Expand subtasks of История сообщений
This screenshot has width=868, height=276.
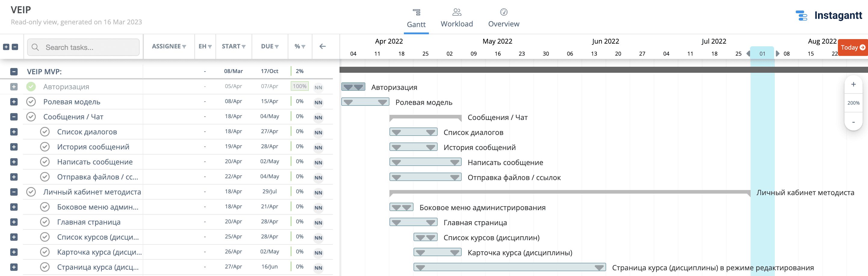[14, 147]
